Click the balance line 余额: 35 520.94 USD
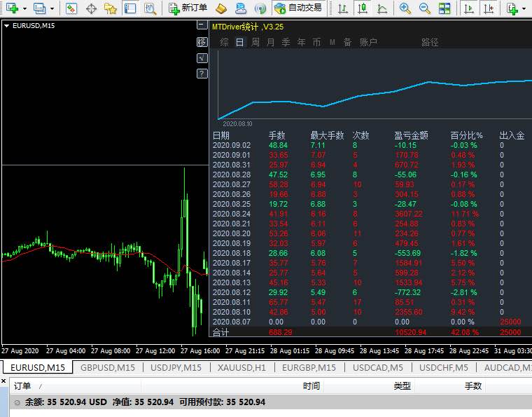 [x=66, y=402]
